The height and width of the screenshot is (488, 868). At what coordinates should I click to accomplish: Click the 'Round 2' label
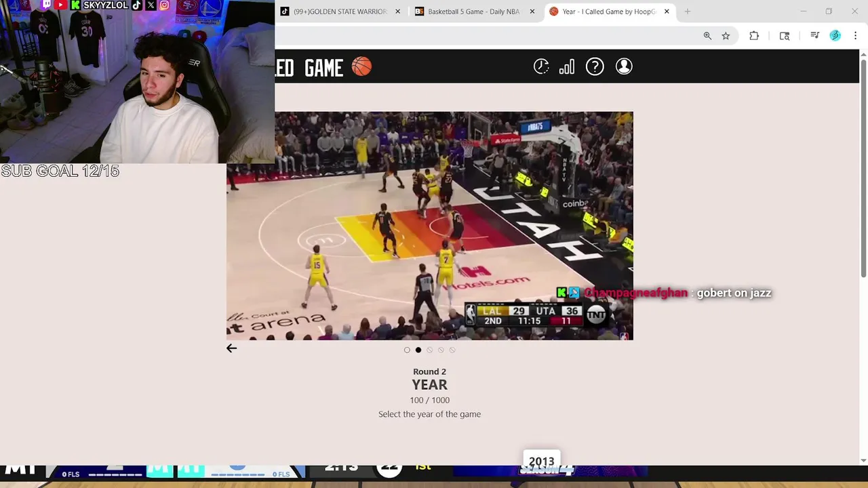[x=430, y=371]
